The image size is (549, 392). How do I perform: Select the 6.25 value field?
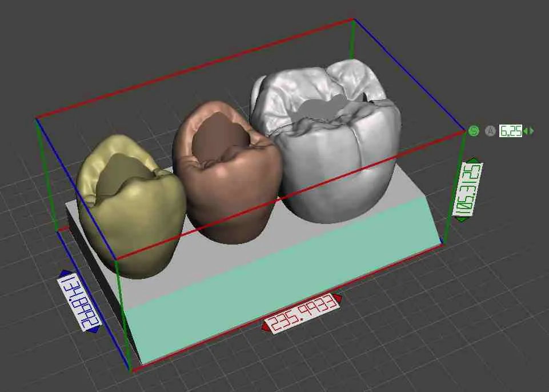511,131
